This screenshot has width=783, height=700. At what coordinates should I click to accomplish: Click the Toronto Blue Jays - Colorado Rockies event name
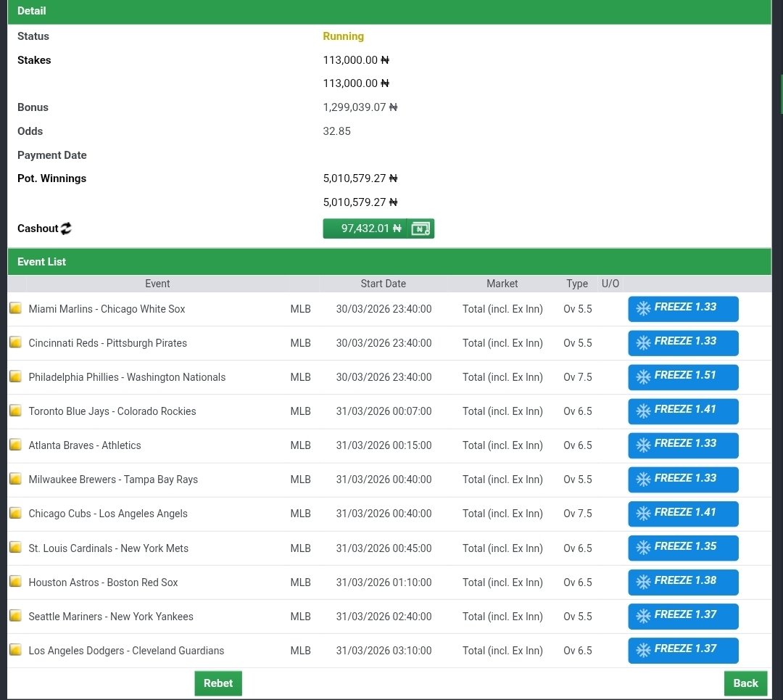tap(112, 411)
